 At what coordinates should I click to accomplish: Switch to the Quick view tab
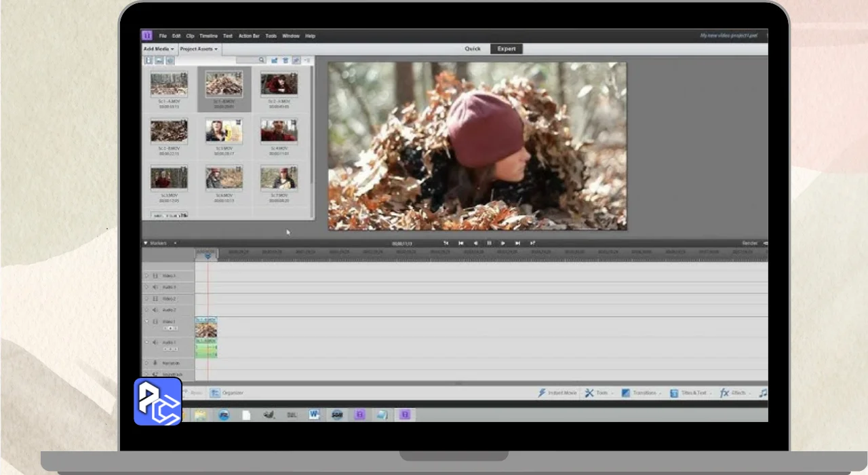pyautogui.click(x=473, y=49)
